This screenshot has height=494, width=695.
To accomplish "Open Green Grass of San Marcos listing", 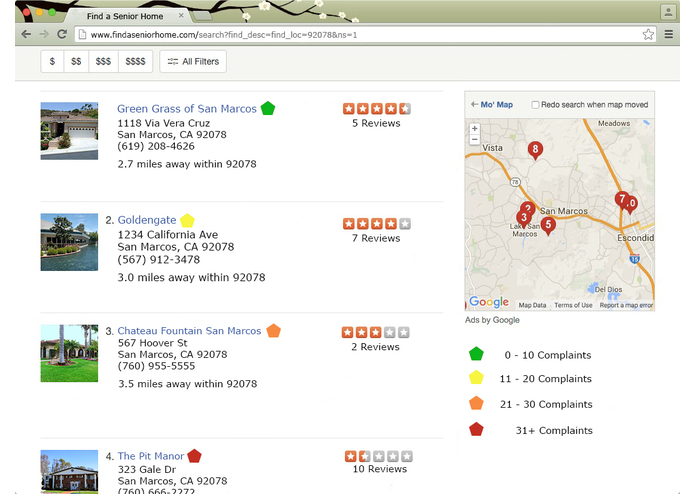I will 187,109.
